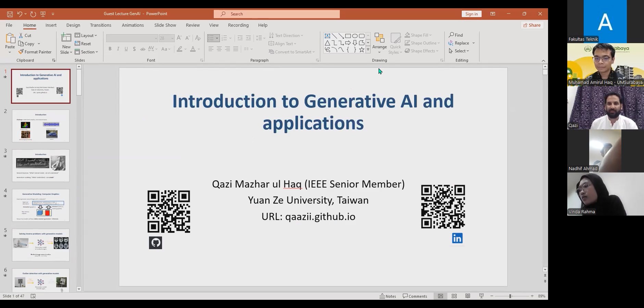Image resolution: width=644 pixels, height=308 pixels.
Task: Click the Cut scissors command
Action: coord(25,36)
